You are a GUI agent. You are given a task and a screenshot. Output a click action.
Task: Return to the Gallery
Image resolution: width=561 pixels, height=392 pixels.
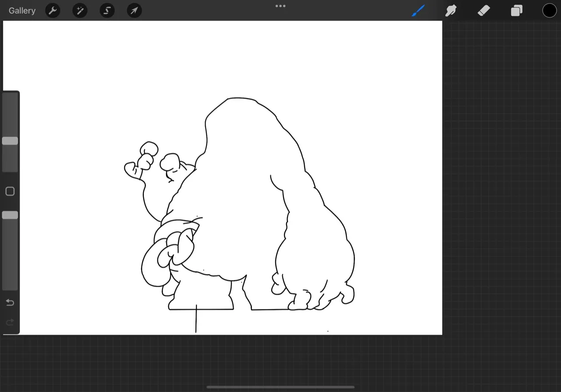click(22, 11)
